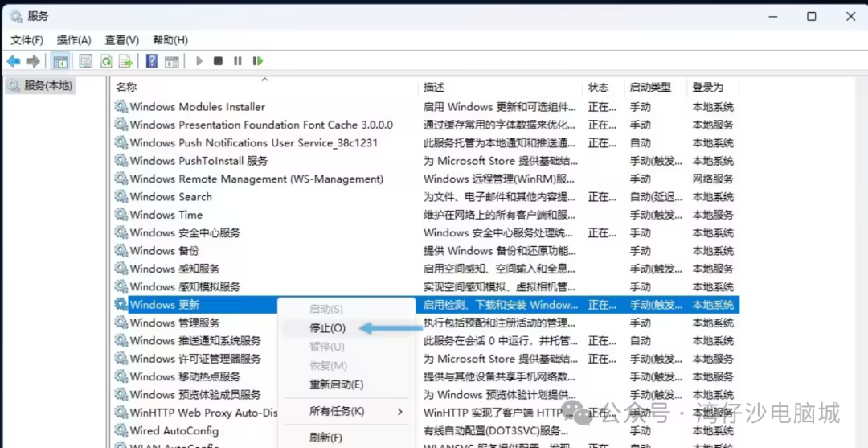Click gear icon of Windows 管理服务 row
The height and width of the screenshot is (448, 868).
click(x=121, y=323)
